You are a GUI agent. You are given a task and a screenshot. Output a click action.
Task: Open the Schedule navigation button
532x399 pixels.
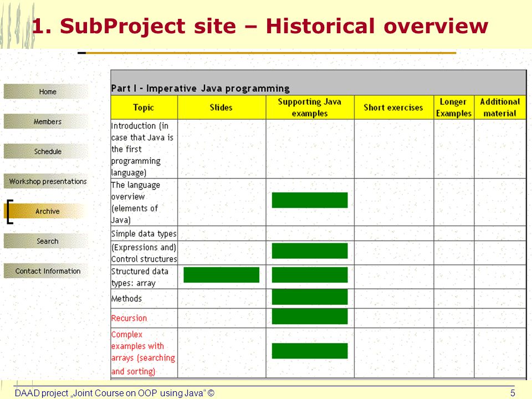(x=46, y=151)
